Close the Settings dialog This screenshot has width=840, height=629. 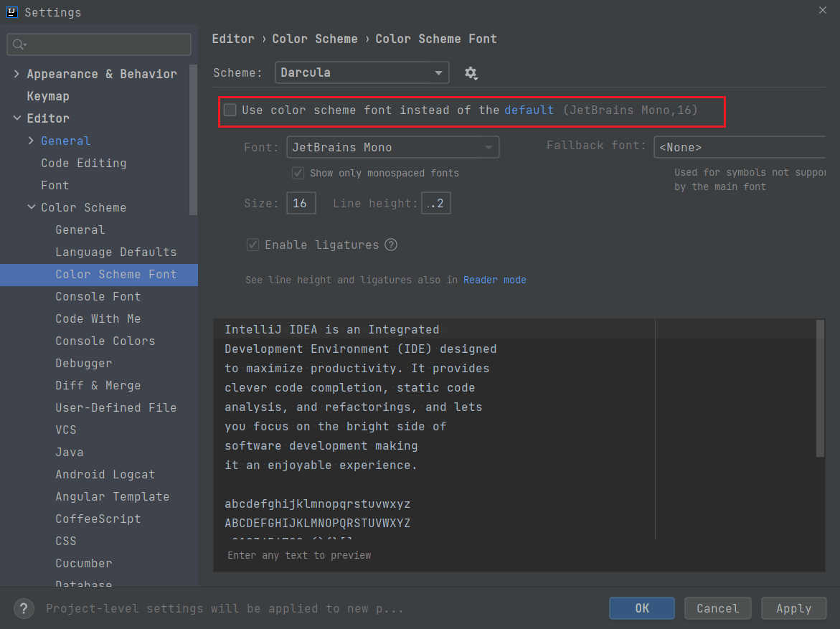point(823,10)
